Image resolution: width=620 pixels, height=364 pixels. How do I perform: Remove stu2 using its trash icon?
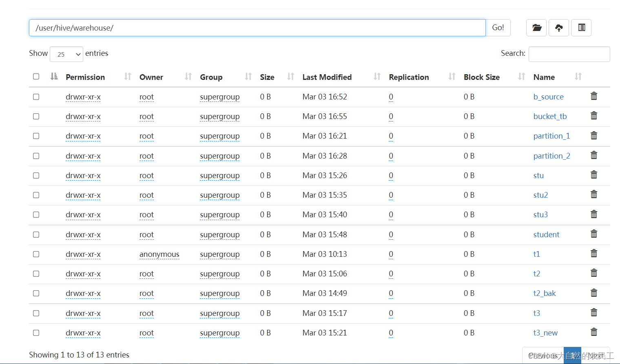tap(594, 194)
